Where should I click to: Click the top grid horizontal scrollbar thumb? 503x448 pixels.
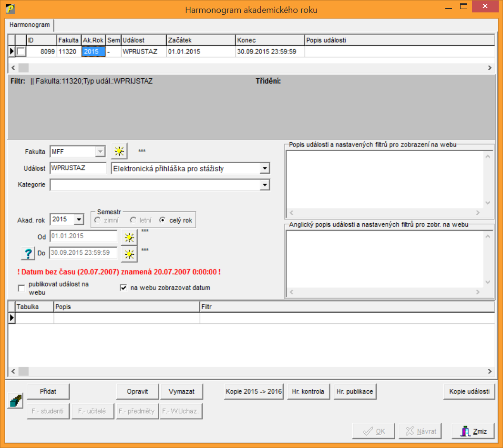23,68
